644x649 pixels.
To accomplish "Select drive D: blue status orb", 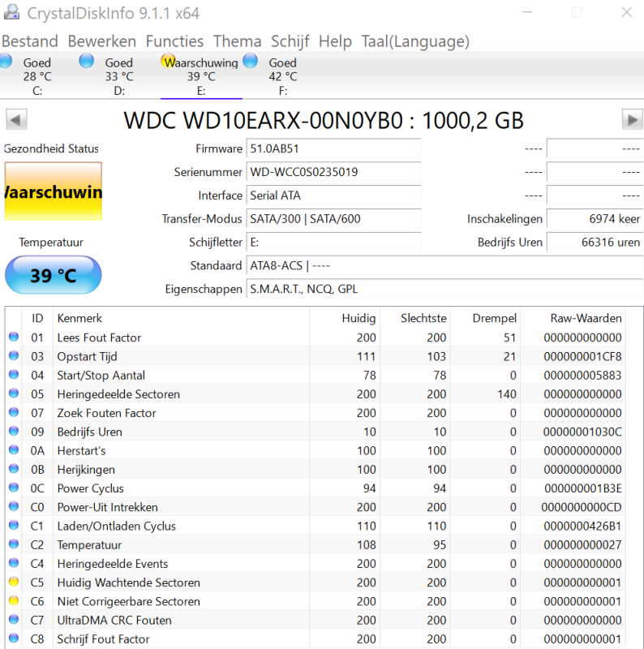I will click(87, 62).
